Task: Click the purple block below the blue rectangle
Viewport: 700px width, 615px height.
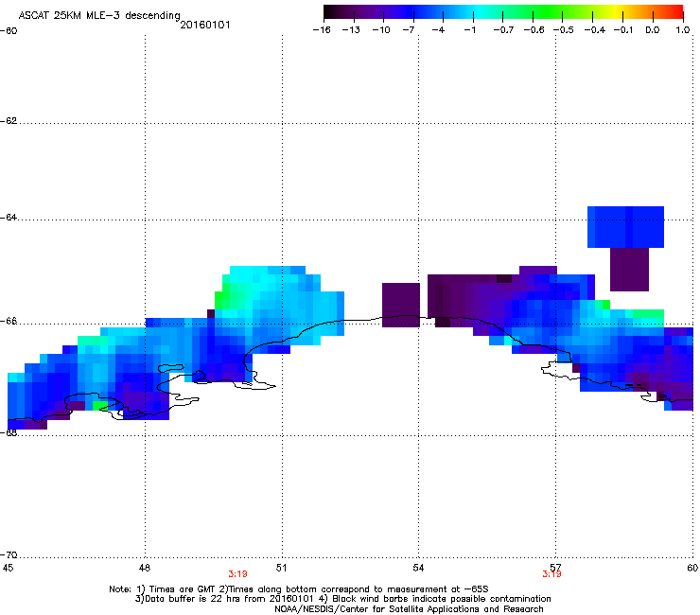Action: click(629, 270)
